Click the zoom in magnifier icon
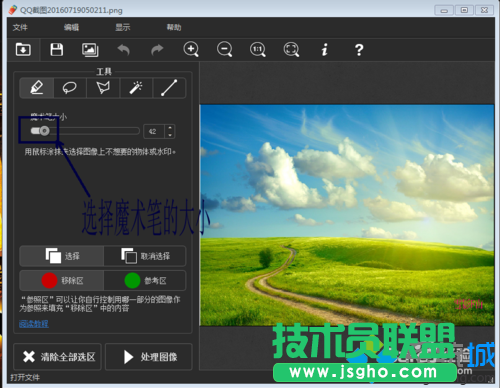500x388 pixels. [191, 50]
